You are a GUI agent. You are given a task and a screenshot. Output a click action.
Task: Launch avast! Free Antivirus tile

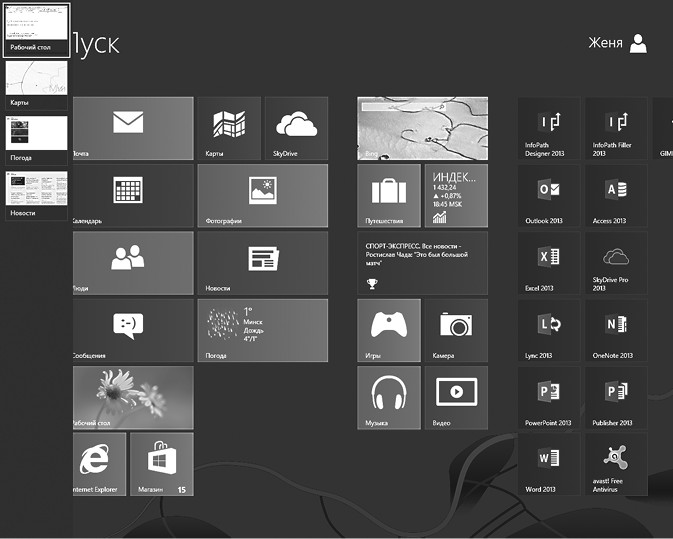[x=616, y=464]
